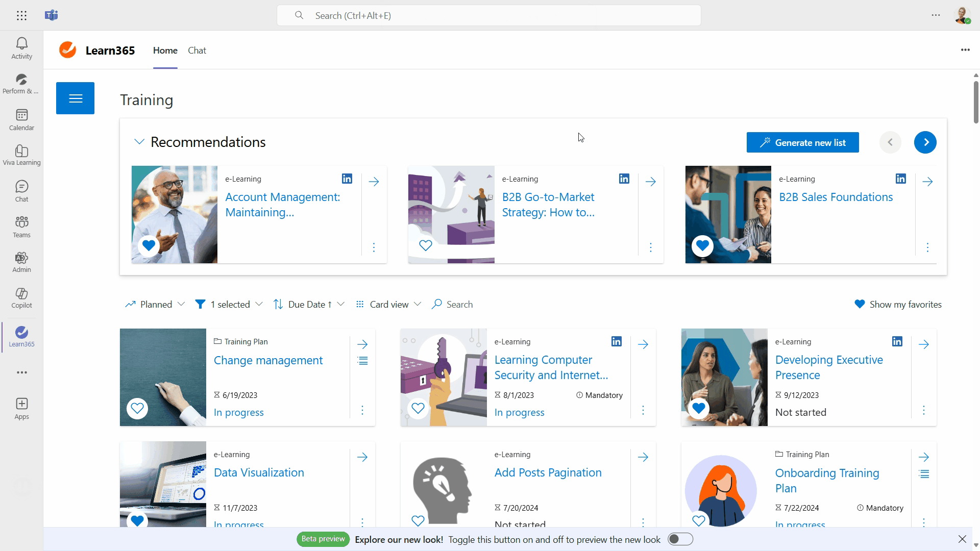Unfavorite B2B Sales Foundations heart

[702, 245]
